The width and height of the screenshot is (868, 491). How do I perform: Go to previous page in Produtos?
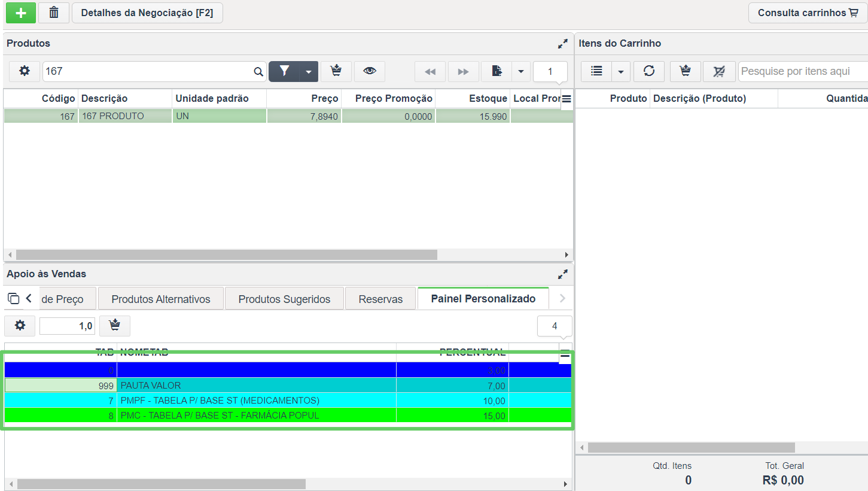(430, 71)
